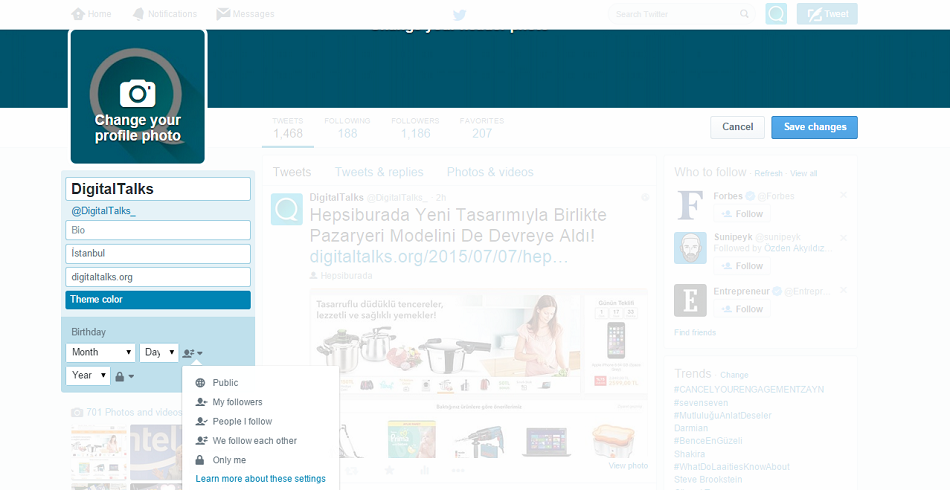Dismiss Sunipeyk suggestion with X
Image resolution: width=950 pixels, height=490 pixels.
(x=843, y=238)
